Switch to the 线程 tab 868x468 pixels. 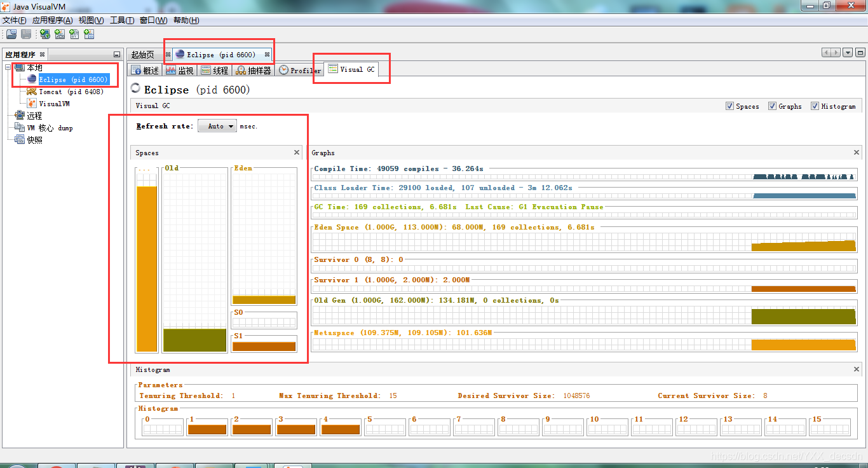(x=215, y=71)
